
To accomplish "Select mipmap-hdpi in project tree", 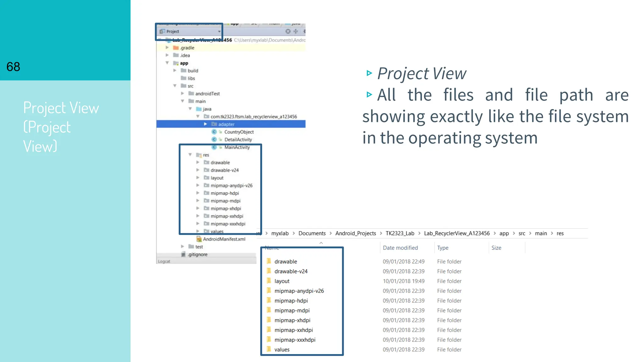I will pyautogui.click(x=225, y=193).
